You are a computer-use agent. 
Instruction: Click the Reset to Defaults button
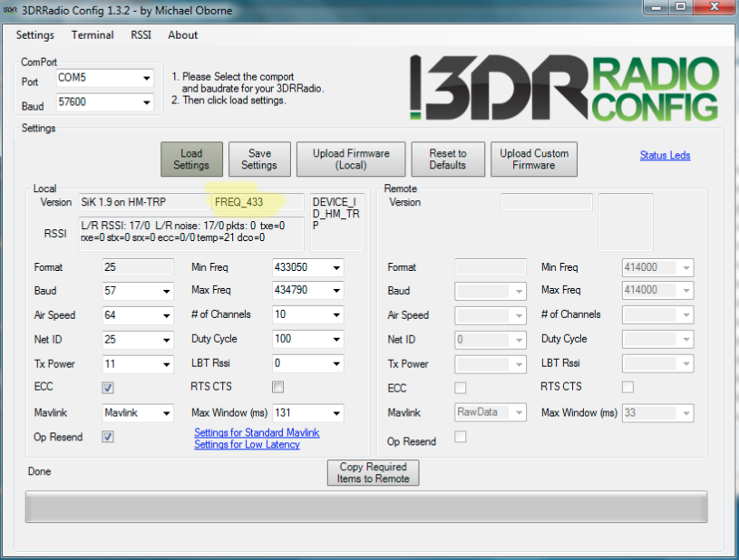(x=448, y=159)
